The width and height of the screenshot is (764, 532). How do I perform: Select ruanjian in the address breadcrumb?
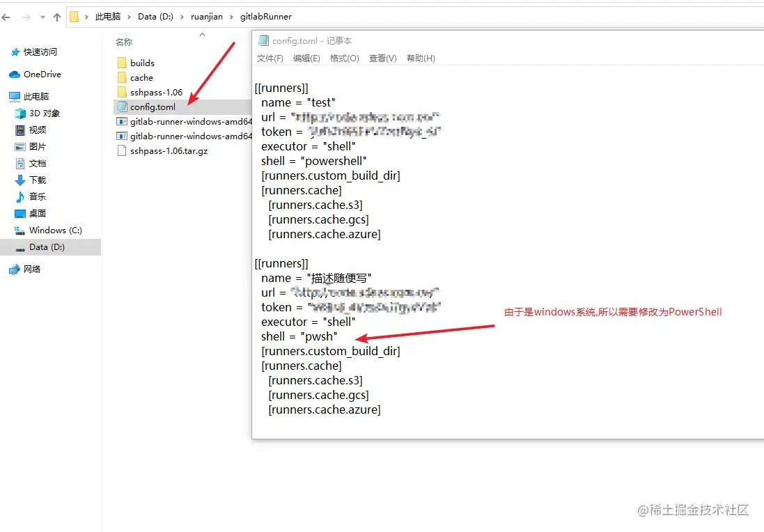[x=207, y=17]
